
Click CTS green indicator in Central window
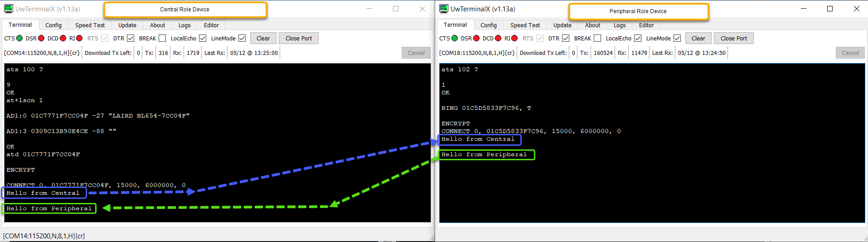(x=19, y=38)
